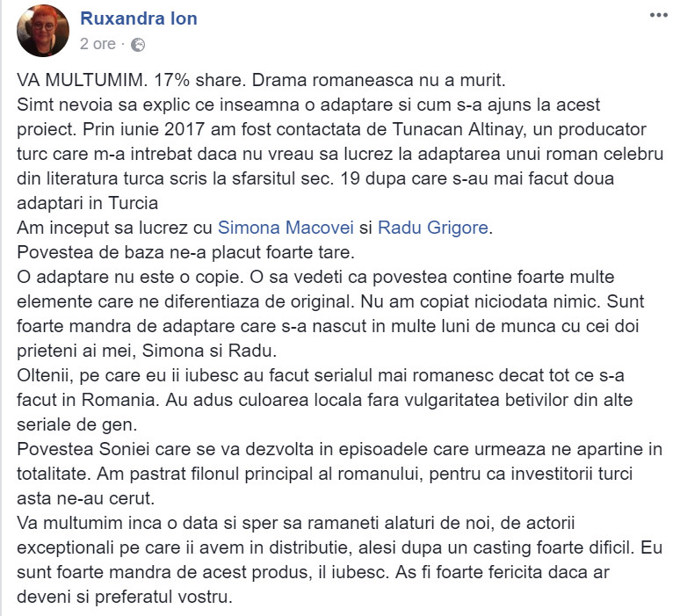This screenshot has height=616, width=673.
Task: Open the Ruxandra Ion author name link
Action: pyautogui.click(x=139, y=18)
